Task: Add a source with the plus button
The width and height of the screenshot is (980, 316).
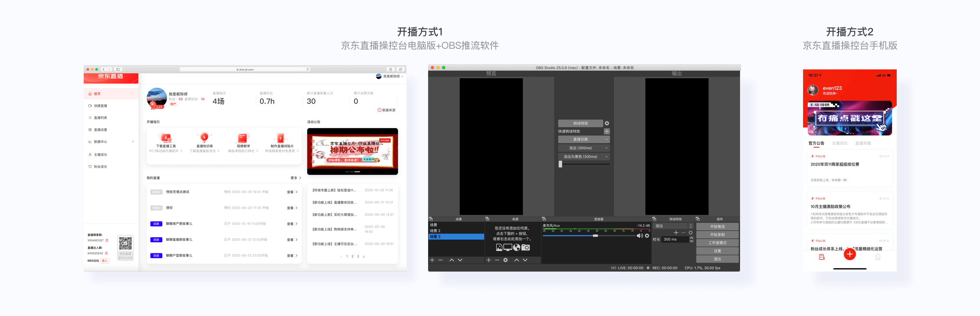Action: 488,260
